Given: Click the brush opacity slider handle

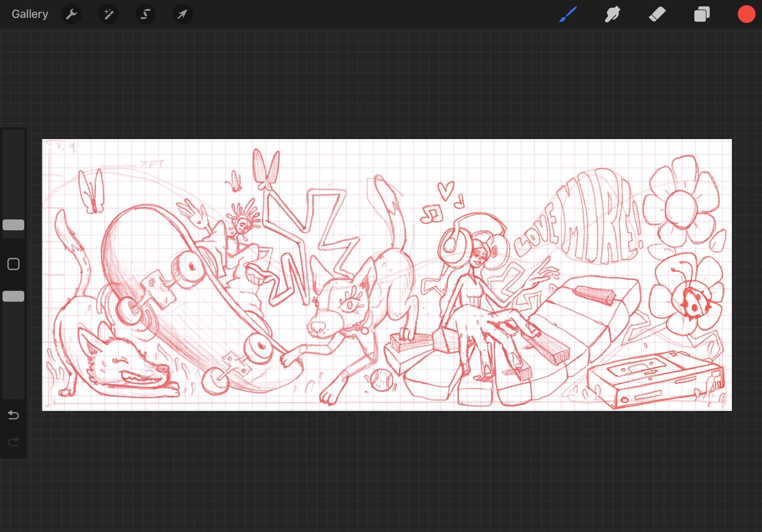Looking at the screenshot, I should [x=13, y=296].
